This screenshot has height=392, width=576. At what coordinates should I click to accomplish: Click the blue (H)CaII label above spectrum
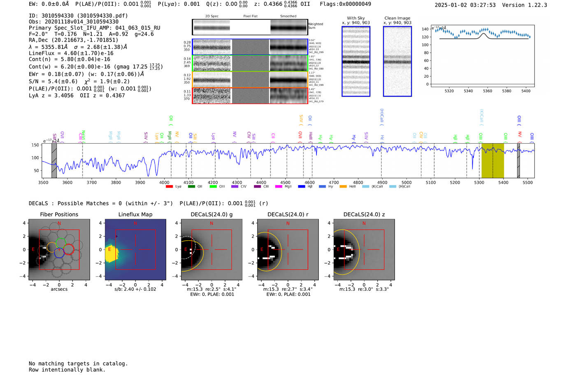click(382, 116)
